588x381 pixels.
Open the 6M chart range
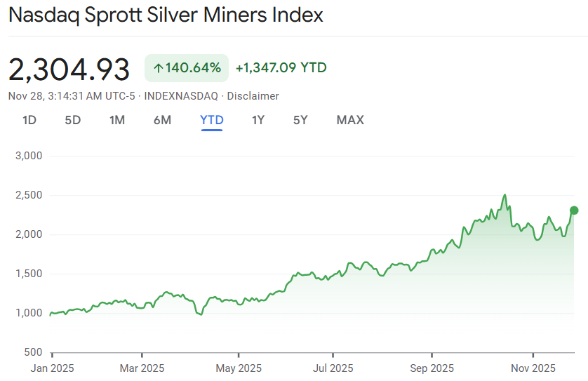click(x=162, y=120)
